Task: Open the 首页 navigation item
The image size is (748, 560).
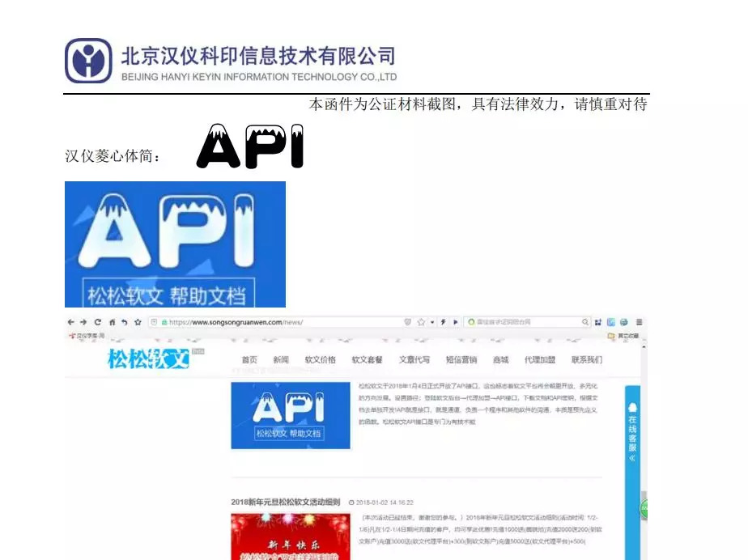Action: click(x=249, y=359)
